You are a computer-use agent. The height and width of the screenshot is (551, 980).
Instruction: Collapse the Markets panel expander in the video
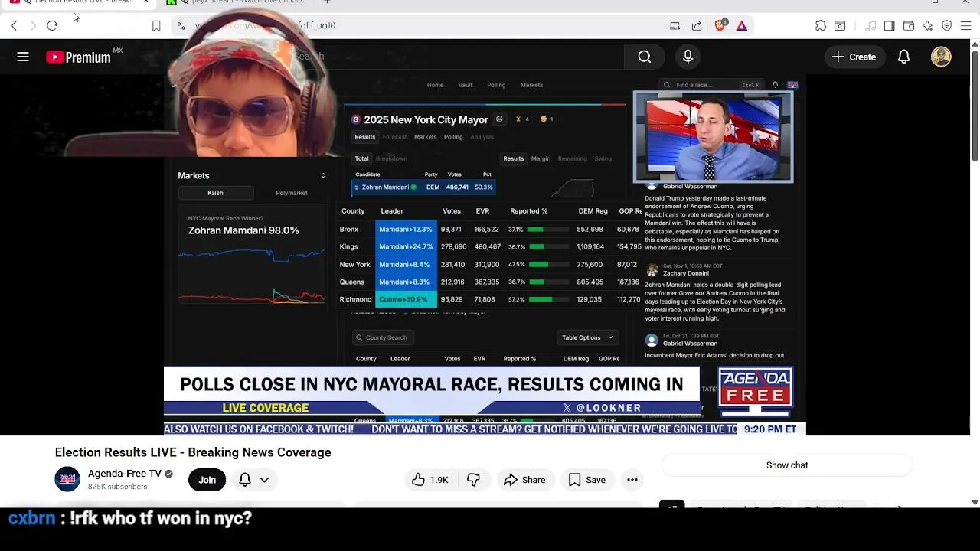pyautogui.click(x=323, y=176)
